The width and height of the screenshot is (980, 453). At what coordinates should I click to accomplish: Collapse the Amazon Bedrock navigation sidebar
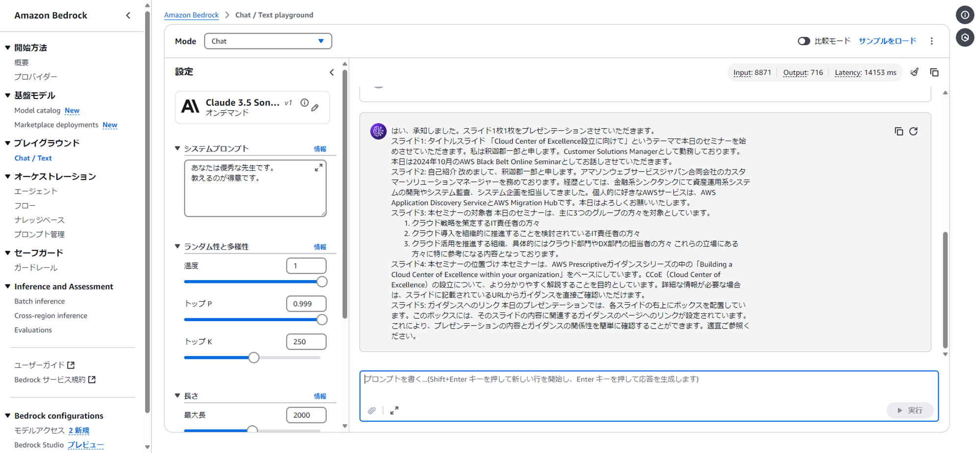click(128, 15)
